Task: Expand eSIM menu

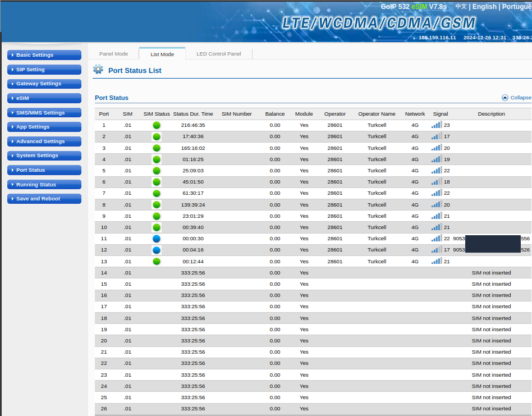Action: click(x=44, y=98)
